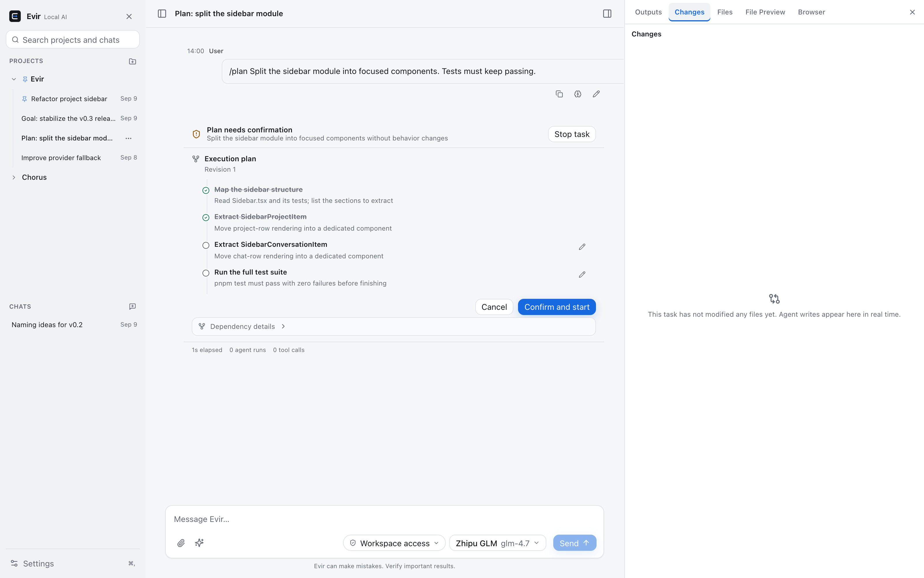The image size is (924, 578).
Task: Click the pin icon next to Evir project
Action: tap(25, 79)
